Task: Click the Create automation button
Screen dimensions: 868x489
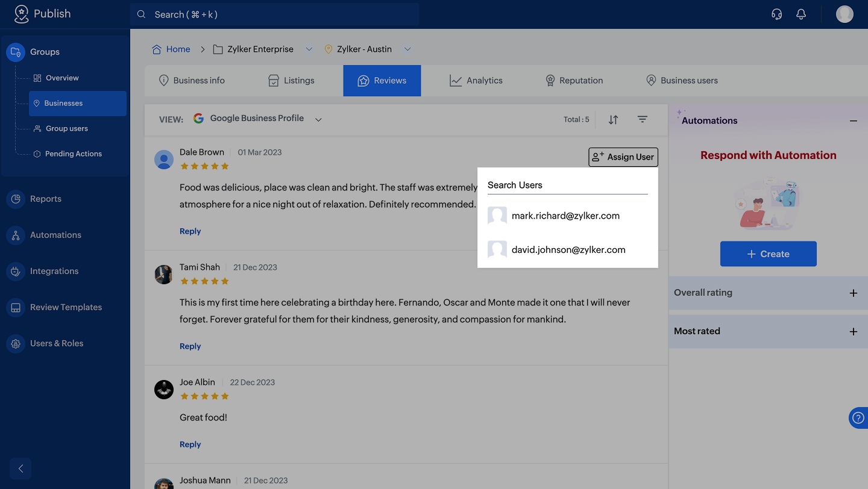Action: pyautogui.click(x=768, y=254)
